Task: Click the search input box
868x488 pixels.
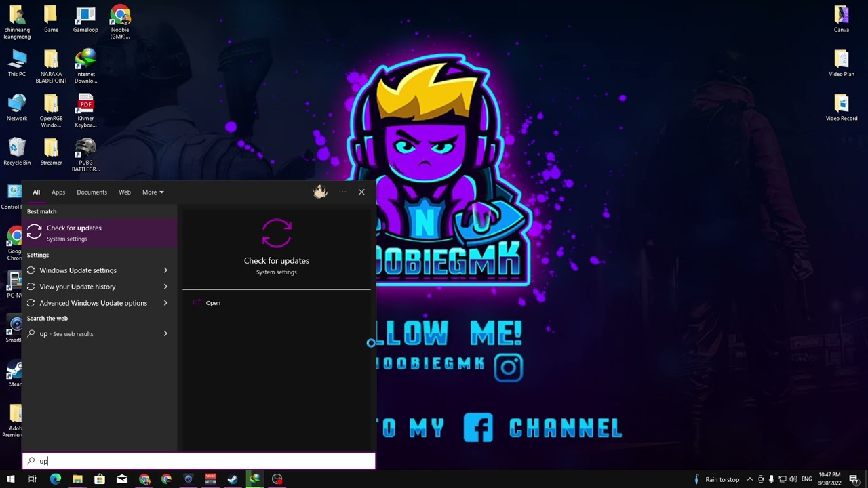Action: pyautogui.click(x=199, y=461)
